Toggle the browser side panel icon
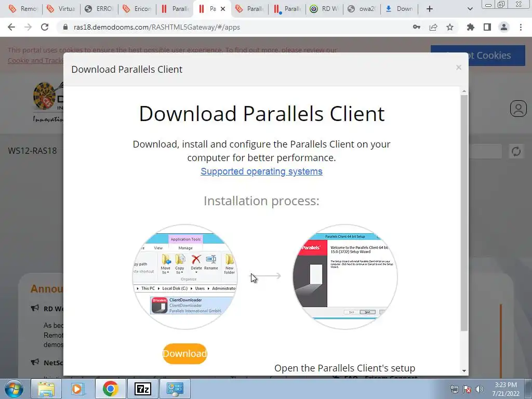The width and height of the screenshot is (532, 399). coord(487,27)
